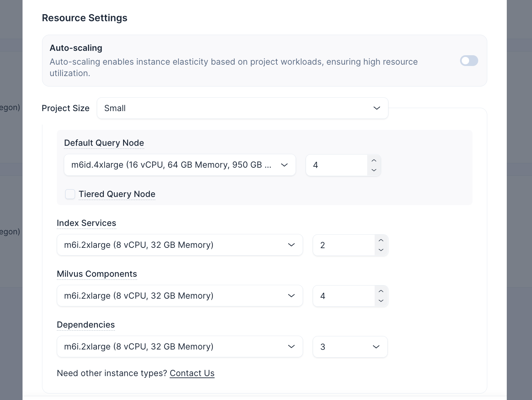Viewport: 532px width, 400px height.
Task: Decrease Default Query Node count with down arrow
Action: pyautogui.click(x=374, y=170)
